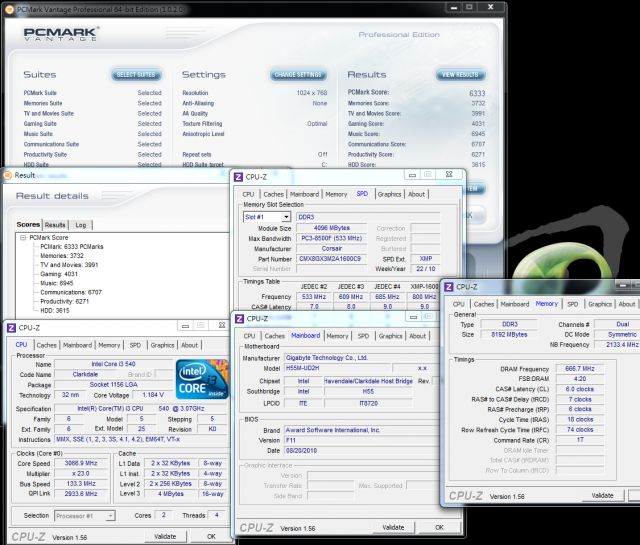Click the Manufacturer field Corsair in SPD
This screenshot has width=640, height=545.
(x=331, y=249)
